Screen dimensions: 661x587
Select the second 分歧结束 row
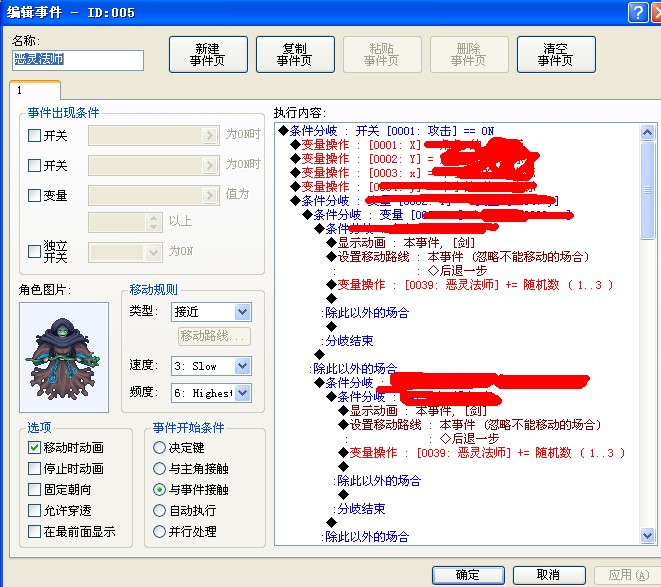pyautogui.click(x=359, y=509)
